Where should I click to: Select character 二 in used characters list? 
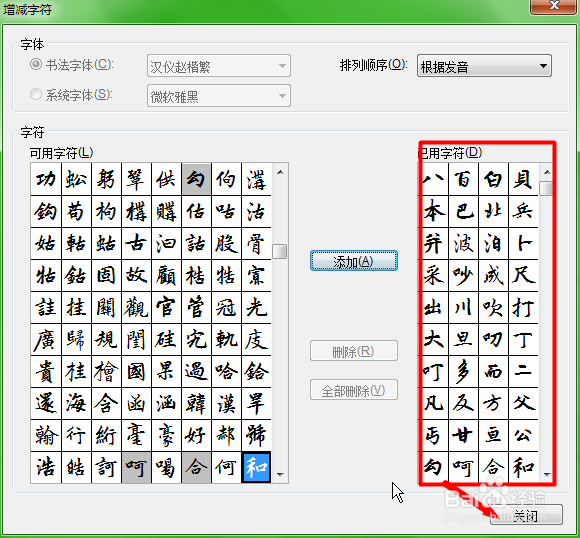[523, 371]
